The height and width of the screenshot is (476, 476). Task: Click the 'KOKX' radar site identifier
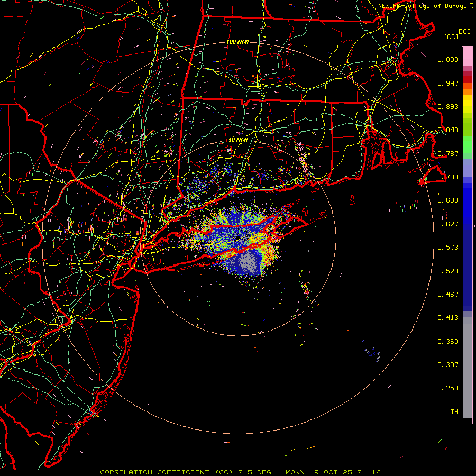point(296,472)
